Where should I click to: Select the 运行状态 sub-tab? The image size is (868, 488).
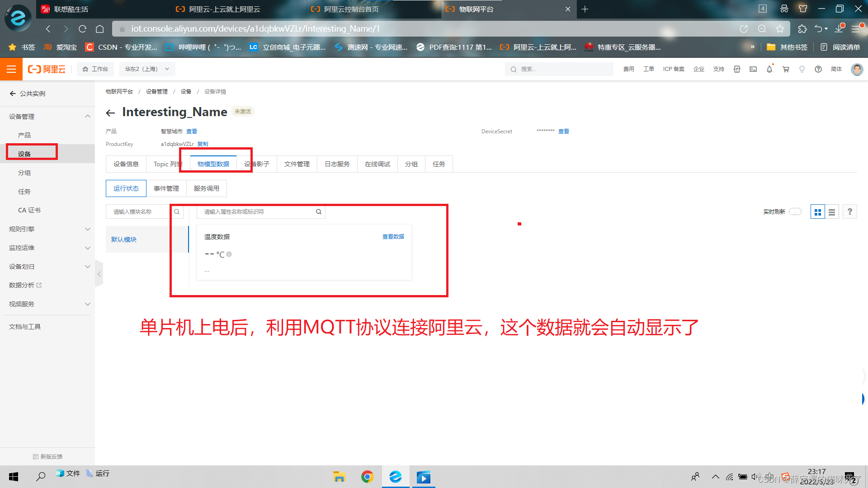[x=126, y=188]
